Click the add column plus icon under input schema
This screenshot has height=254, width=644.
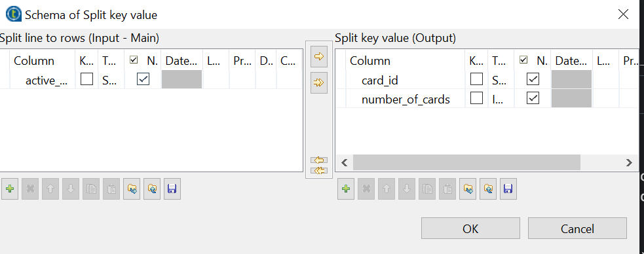point(10,189)
